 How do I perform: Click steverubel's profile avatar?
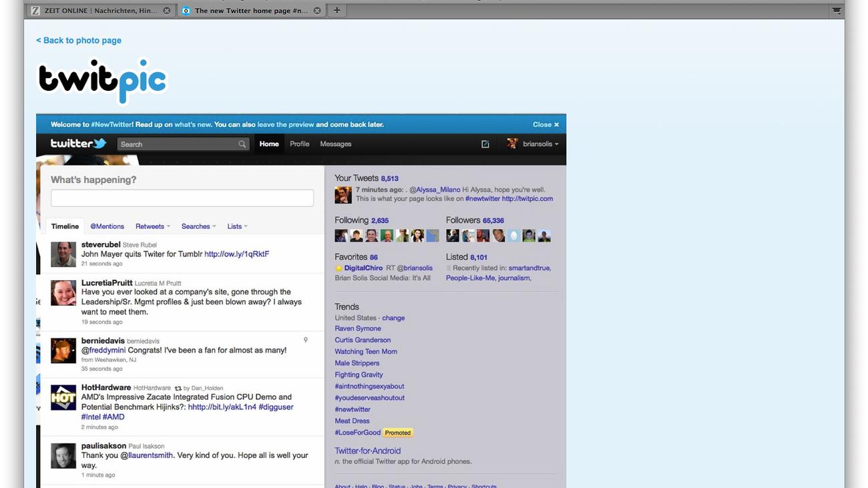tap(63, 254)
